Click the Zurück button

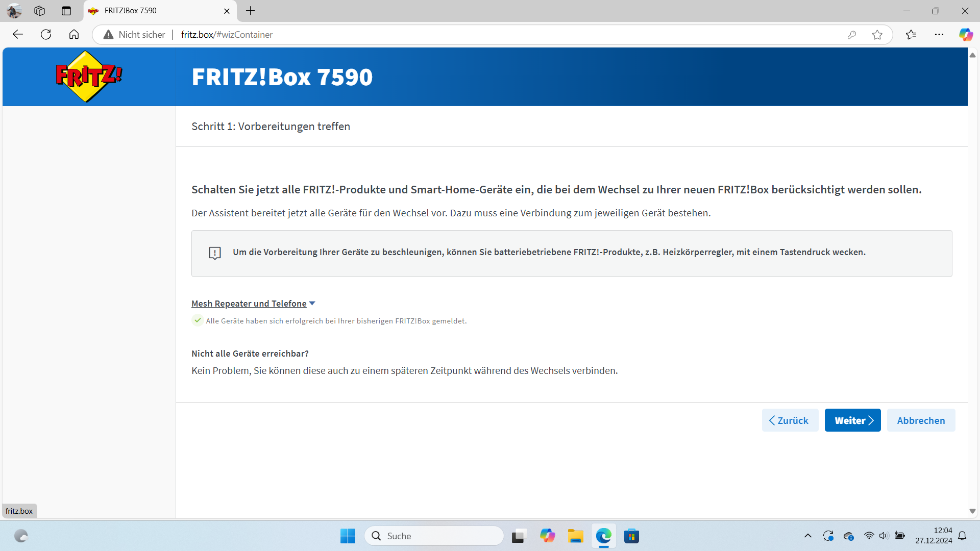click(x=790, y=420)
